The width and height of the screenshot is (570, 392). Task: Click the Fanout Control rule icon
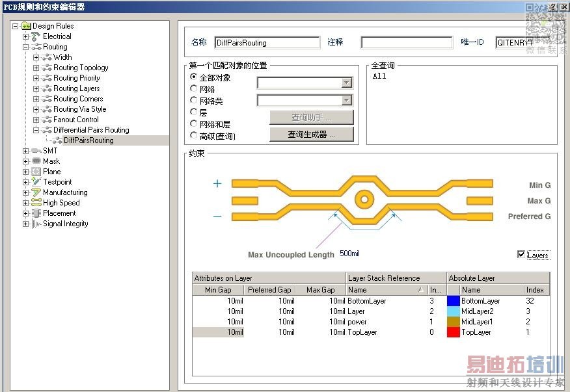click(x=47, y=120)
